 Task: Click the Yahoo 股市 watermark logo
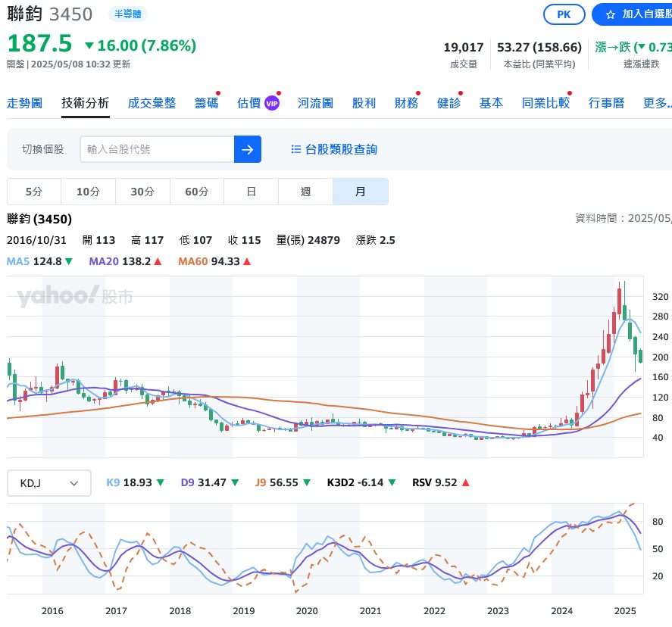click(x=75, y=297)
